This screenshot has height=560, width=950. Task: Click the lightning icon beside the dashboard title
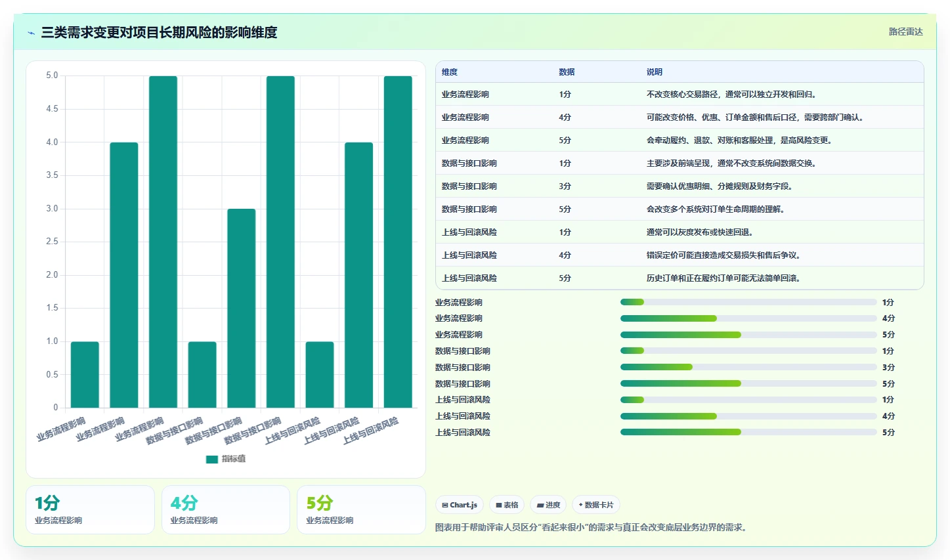point(31,33)
